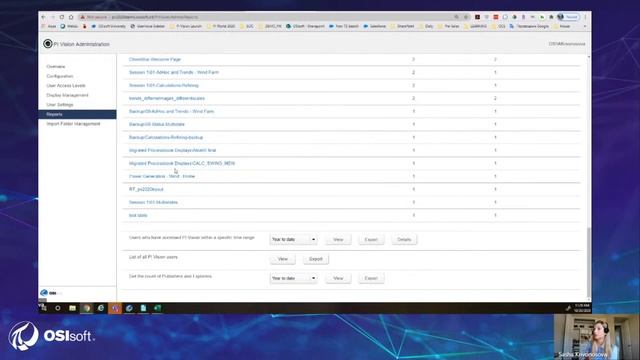
Task: Open the 'Backup/Calculations-Refining-backup' link
Action: 166,138
